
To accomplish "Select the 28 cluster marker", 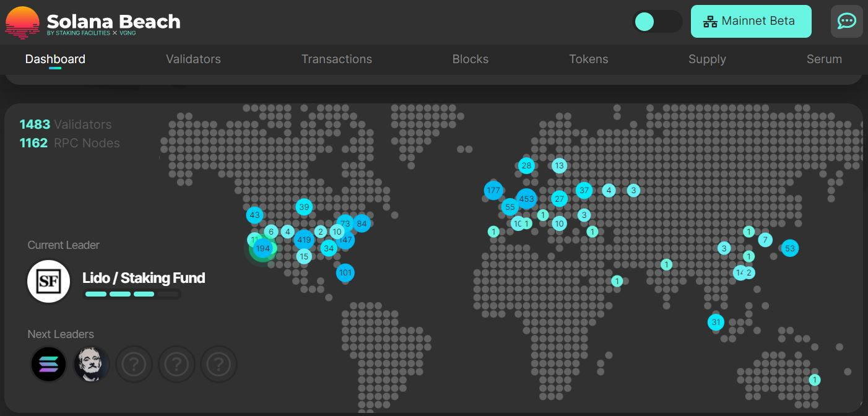I will 526,165.
